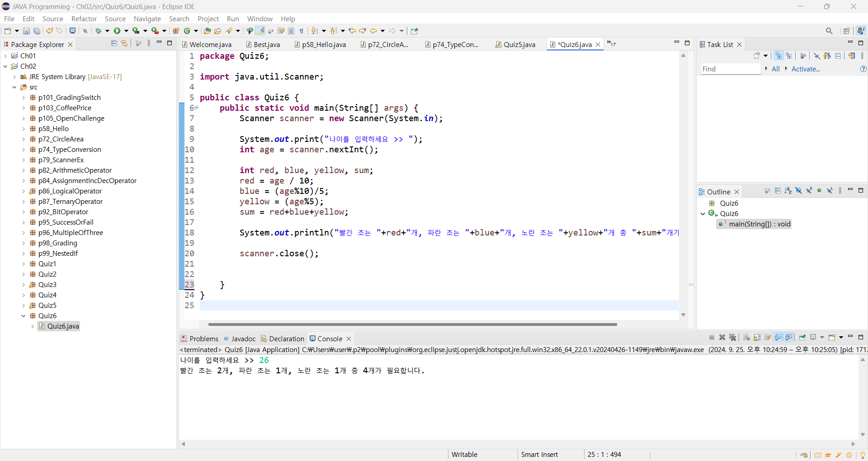Collapse the Ch02 project node
Screen dimensions: 868x461
5,66
